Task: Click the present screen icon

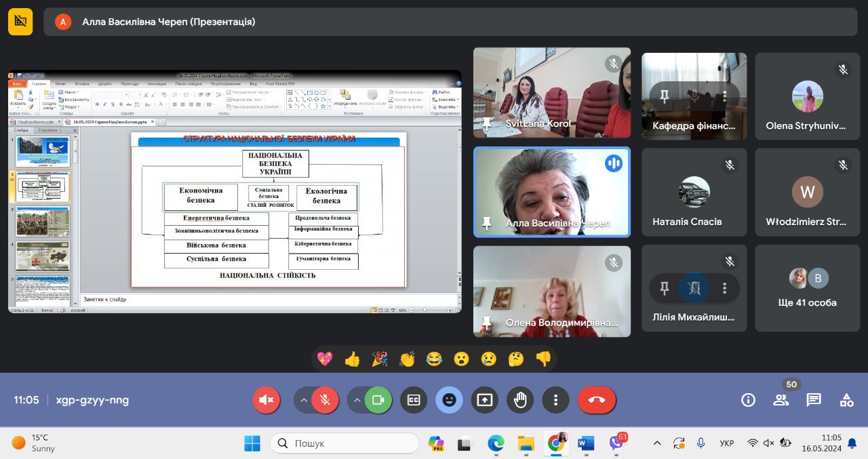Action: [484, 400]
